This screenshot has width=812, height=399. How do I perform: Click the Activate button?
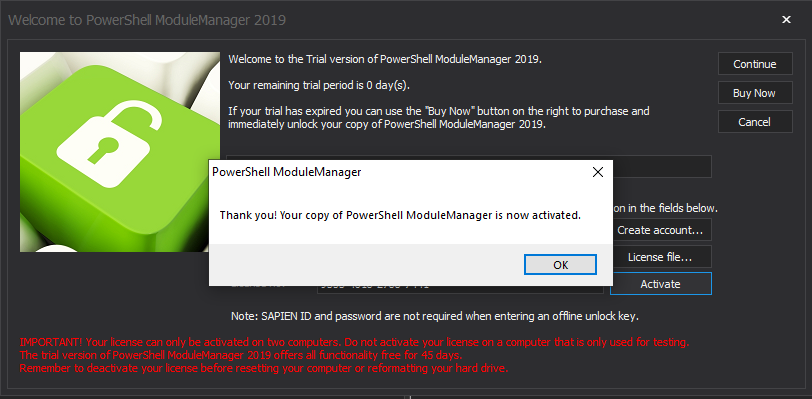click(661, 284)
